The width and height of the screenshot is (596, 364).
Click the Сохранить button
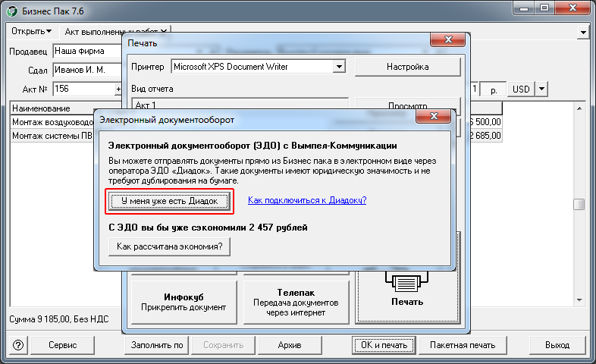click(223, 345)
